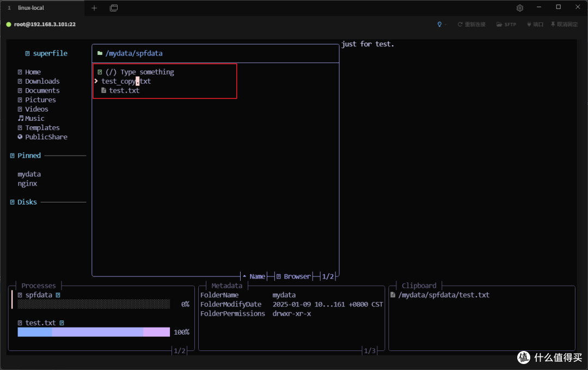Open terminal settings gear

[520, 8]
